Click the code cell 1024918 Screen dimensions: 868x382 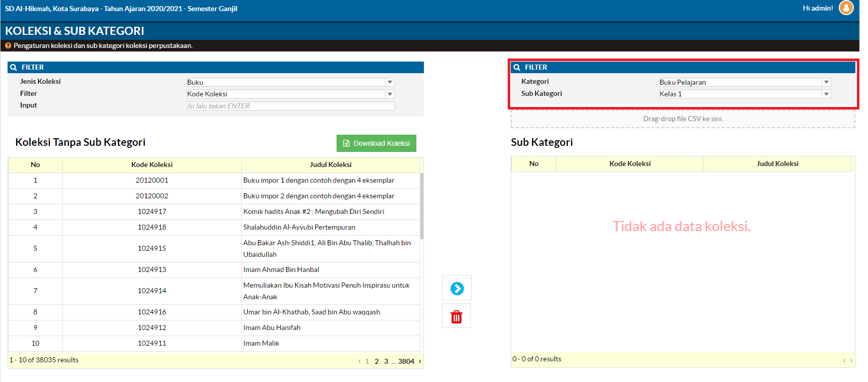(152, 228)
